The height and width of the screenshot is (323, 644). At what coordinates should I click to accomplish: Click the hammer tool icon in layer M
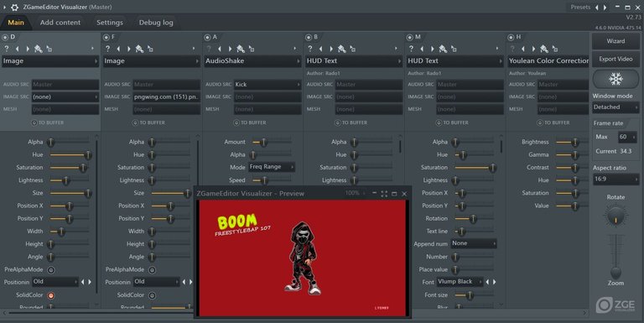[x=443, y=49]
